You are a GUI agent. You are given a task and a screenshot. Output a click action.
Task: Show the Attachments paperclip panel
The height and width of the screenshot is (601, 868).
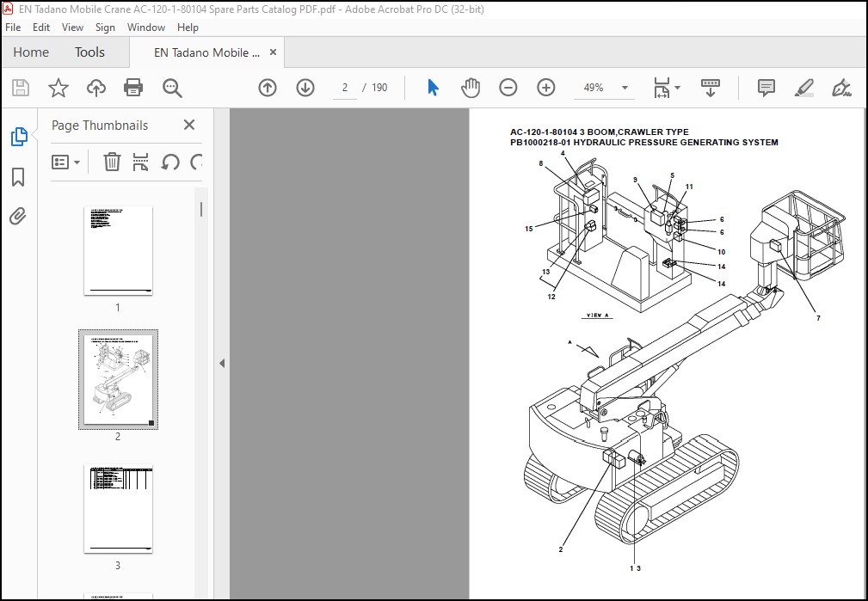click(18, 216)
